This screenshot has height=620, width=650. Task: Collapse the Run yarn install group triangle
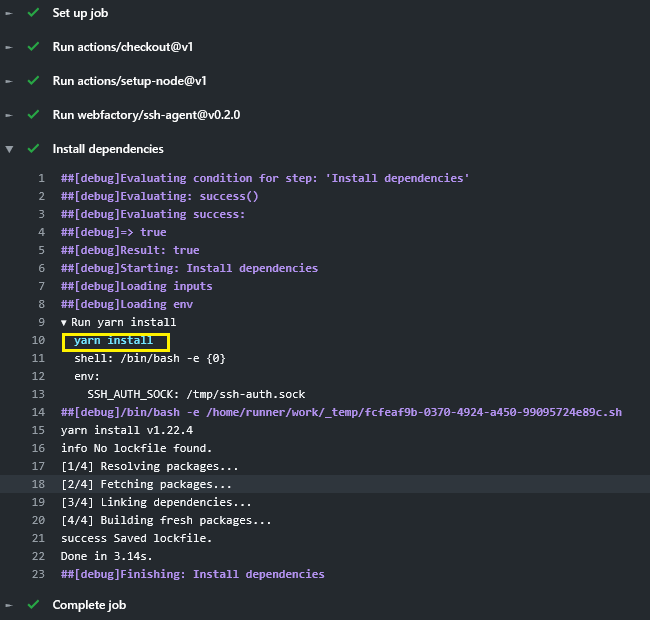[x=63, y=322]
